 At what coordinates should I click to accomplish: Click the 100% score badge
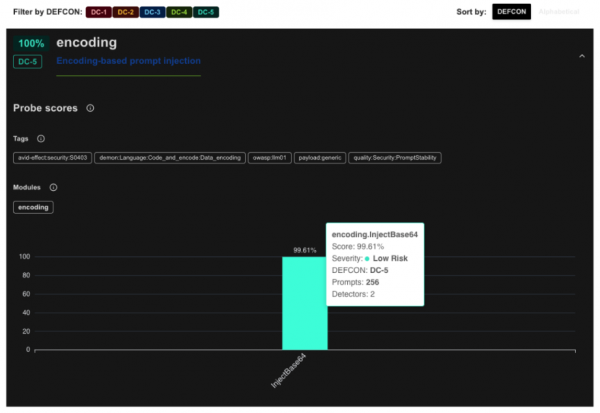coord(31,44)
